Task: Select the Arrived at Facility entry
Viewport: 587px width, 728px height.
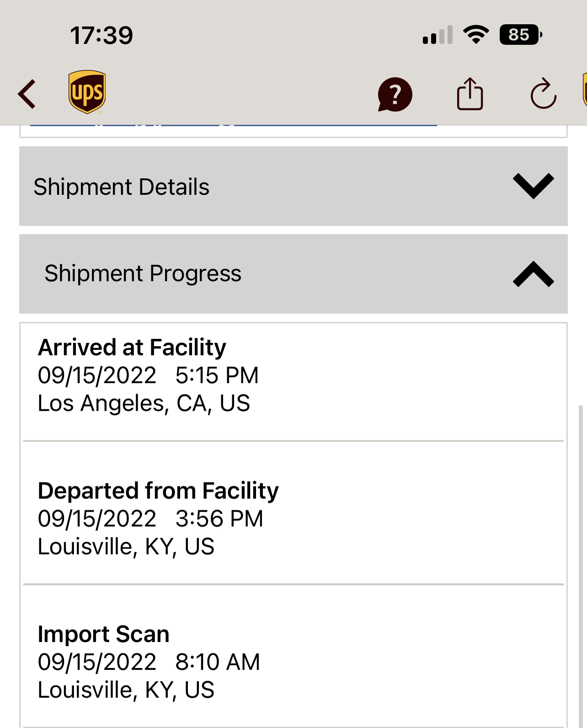Action: coord(132,348)
